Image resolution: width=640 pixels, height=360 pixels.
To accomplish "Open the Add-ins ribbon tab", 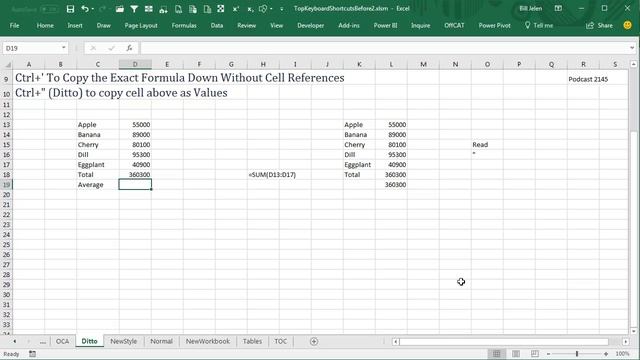I will tap(349, 25).
